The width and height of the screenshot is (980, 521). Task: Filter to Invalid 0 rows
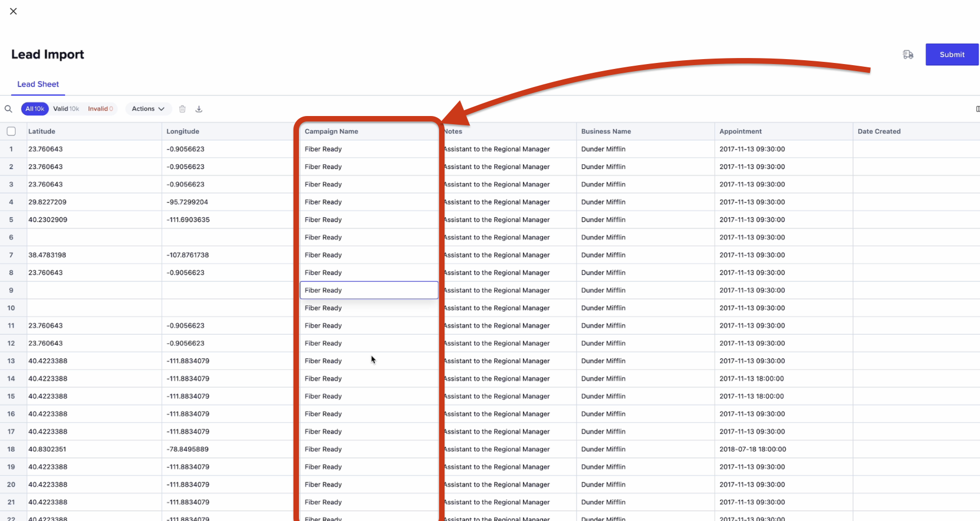tap(100, 109)
